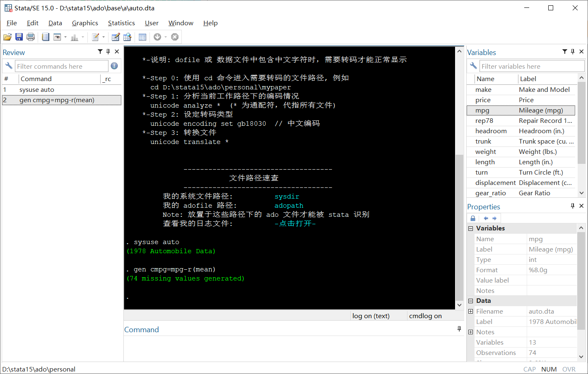
Task: Click the 'cmdlog on' status indicator
Action: pos(425,316)
